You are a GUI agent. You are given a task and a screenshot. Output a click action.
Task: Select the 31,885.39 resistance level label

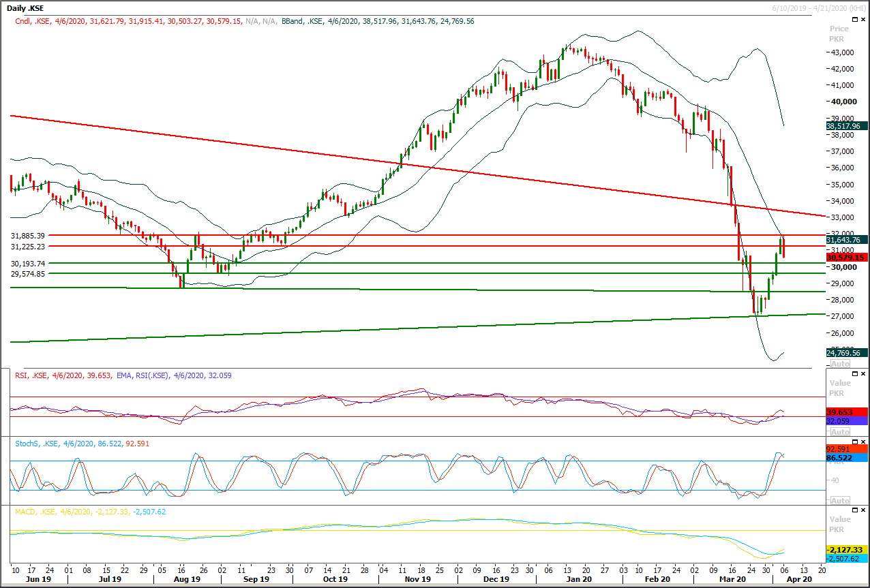28,236
